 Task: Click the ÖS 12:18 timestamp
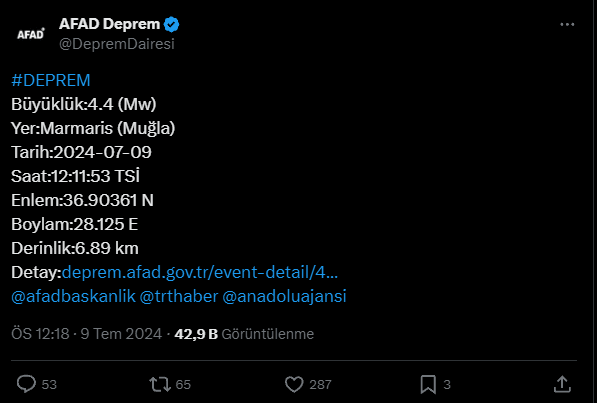[x=40, y=334]
